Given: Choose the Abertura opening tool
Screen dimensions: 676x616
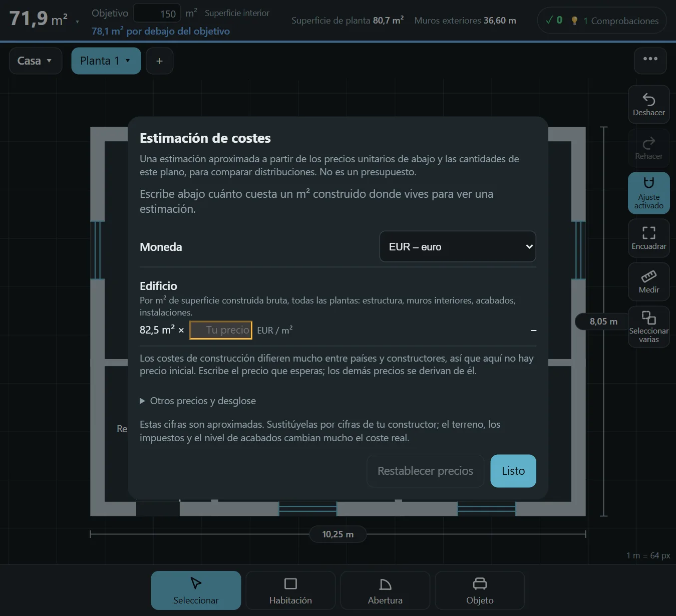Looking at the screenshot, I should coord(385,590).
